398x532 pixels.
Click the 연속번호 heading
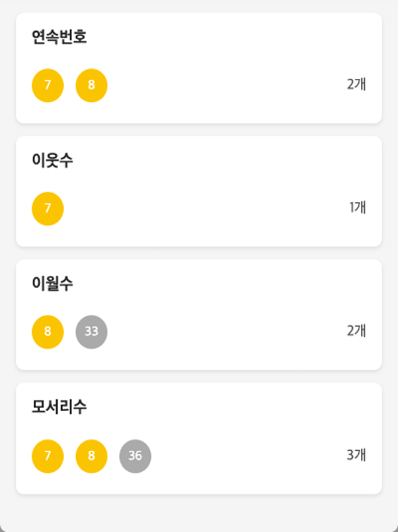pyautogui.click(x=59, y=37)
